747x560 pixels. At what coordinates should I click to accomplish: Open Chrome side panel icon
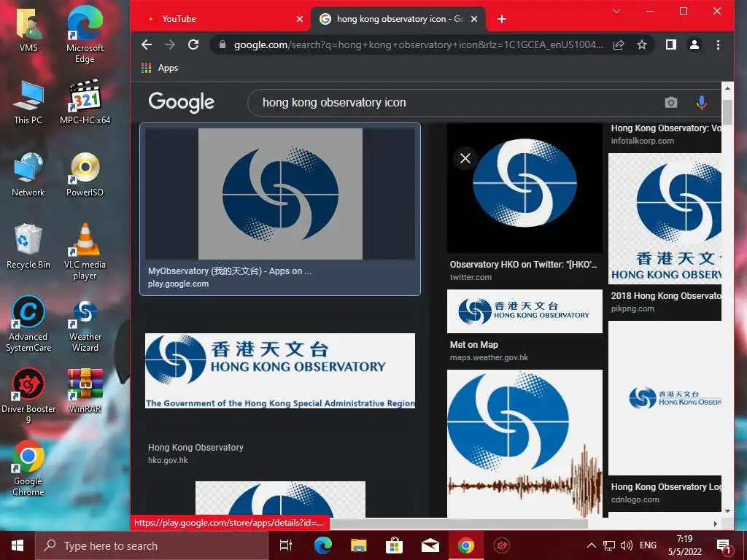pyautogui.click(x=671, y=44)
